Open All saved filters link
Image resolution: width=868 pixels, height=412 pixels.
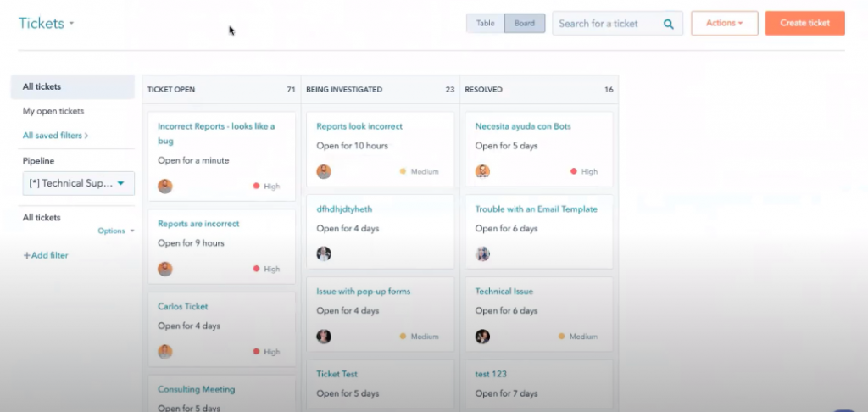[55, 135]
